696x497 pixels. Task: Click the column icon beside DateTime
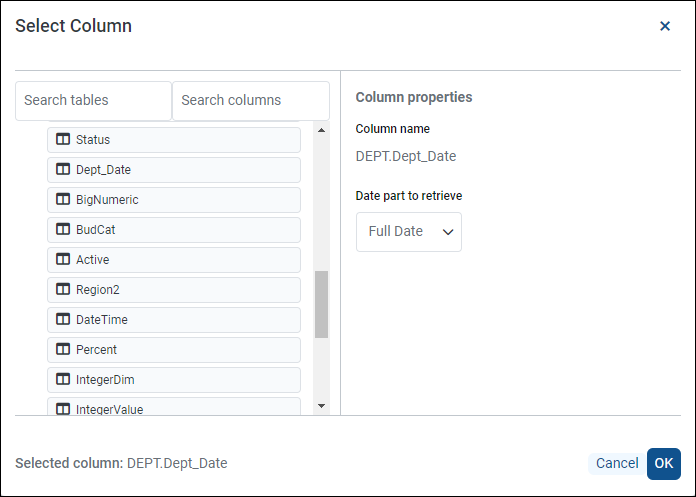[x=63, y=319]
